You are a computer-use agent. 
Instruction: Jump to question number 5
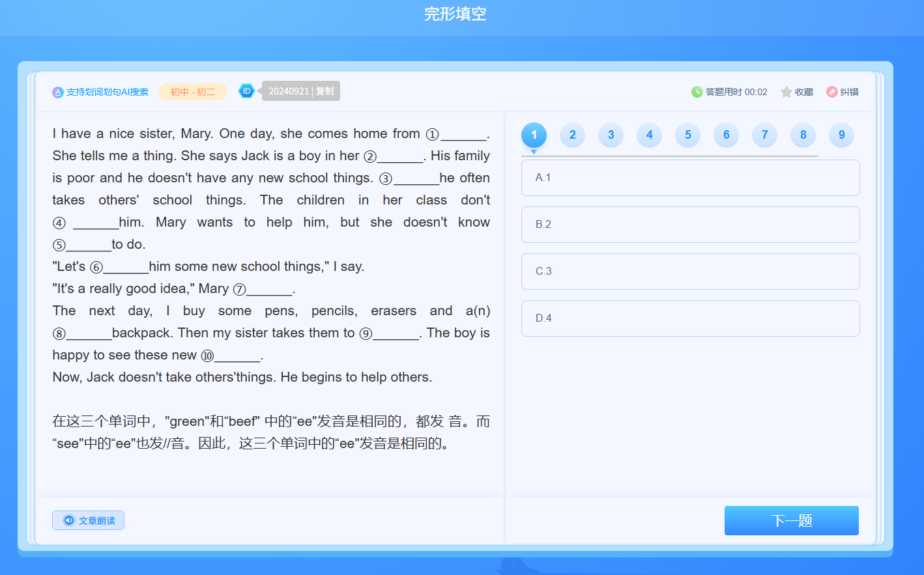click(x=687, y=135)
